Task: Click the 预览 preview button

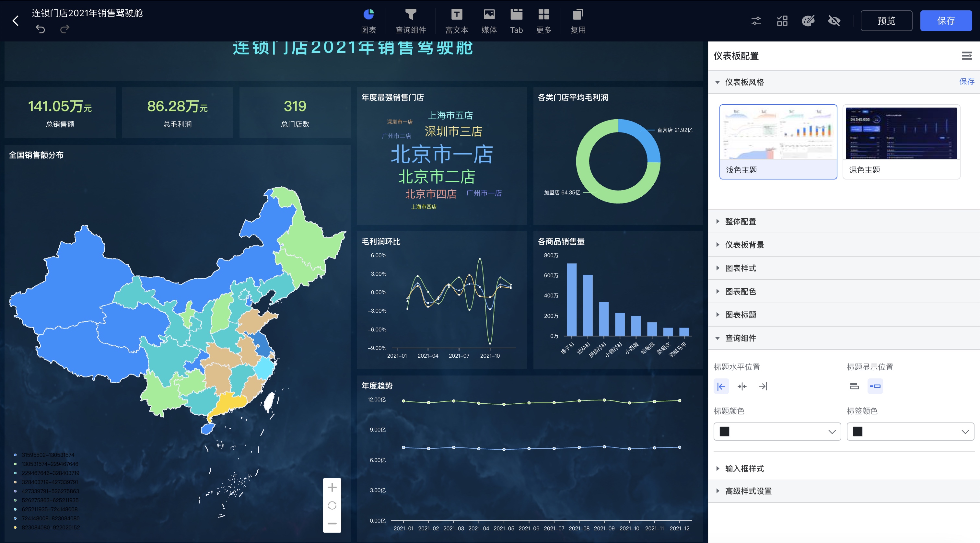Action: (886, 20)
